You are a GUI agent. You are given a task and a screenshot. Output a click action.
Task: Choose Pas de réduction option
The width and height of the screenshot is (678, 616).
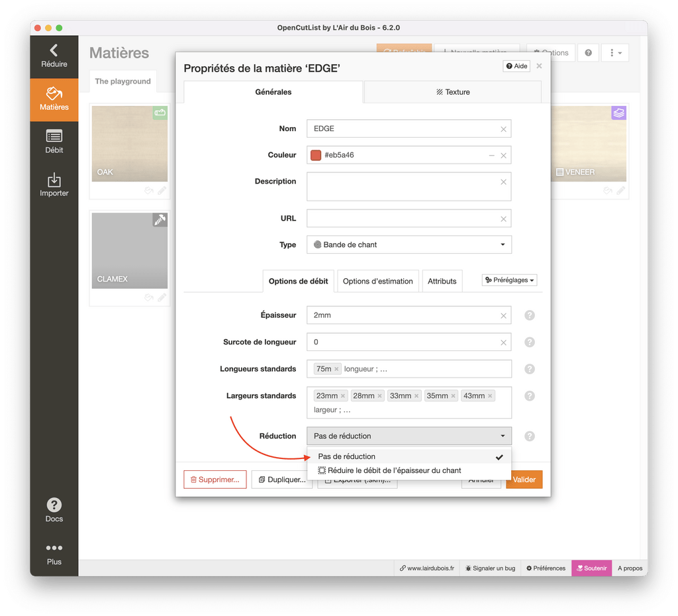[409, 456]
